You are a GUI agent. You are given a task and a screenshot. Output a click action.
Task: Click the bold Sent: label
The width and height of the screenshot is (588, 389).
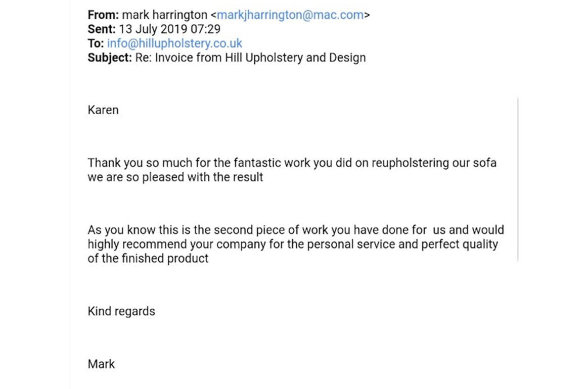click(x=102, y=29)
